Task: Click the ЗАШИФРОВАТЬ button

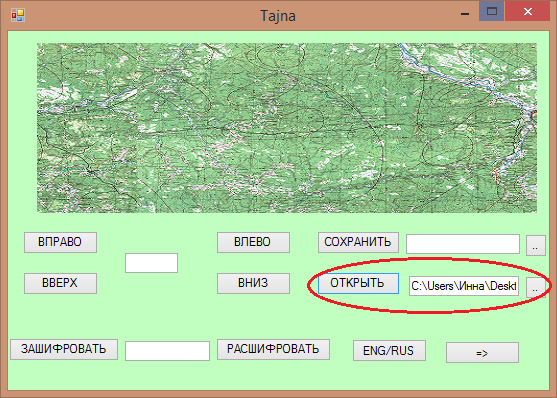Action: point(64,349)
